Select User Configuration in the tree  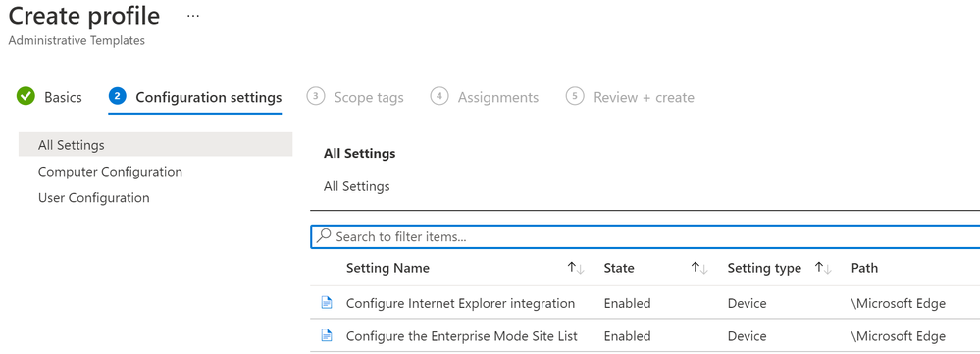tap(94, 198)
